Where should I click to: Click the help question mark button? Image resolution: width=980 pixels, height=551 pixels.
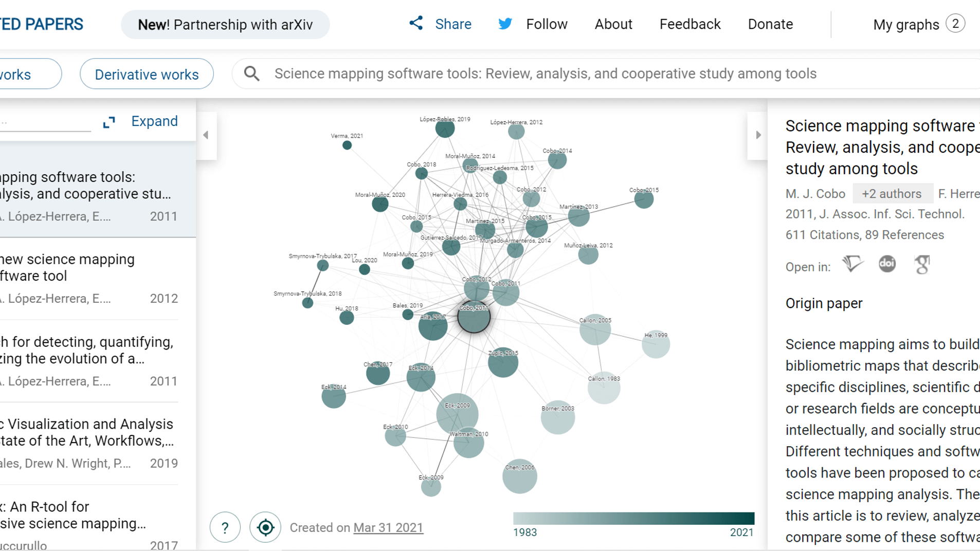tap(225, 527)
